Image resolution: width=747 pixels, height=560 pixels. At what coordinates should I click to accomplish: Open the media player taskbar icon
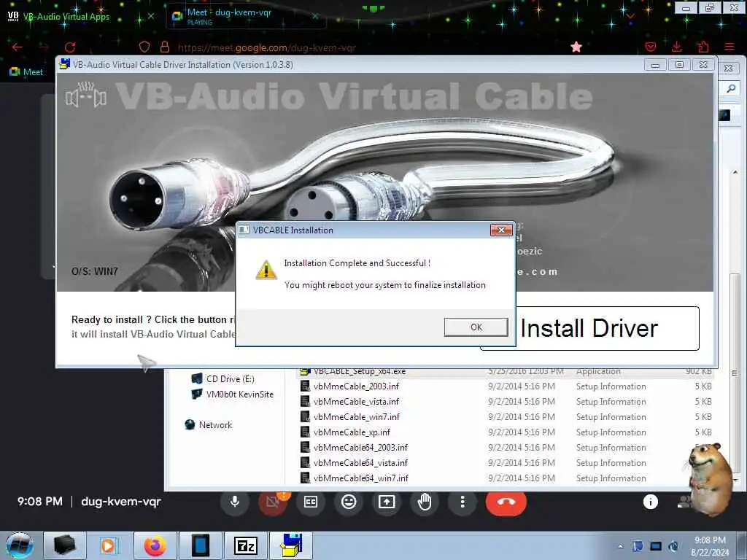pyautogui.click(x=109, y=545)
